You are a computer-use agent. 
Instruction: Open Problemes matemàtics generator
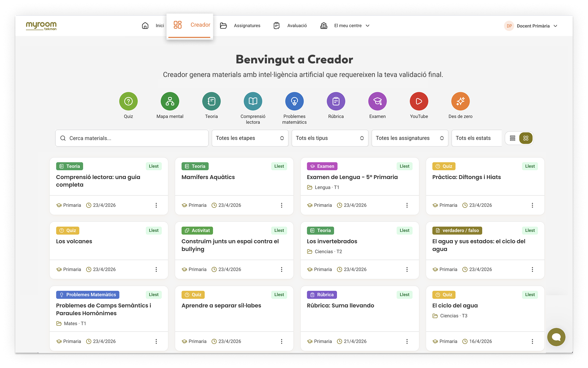click(x=294, y=101)
